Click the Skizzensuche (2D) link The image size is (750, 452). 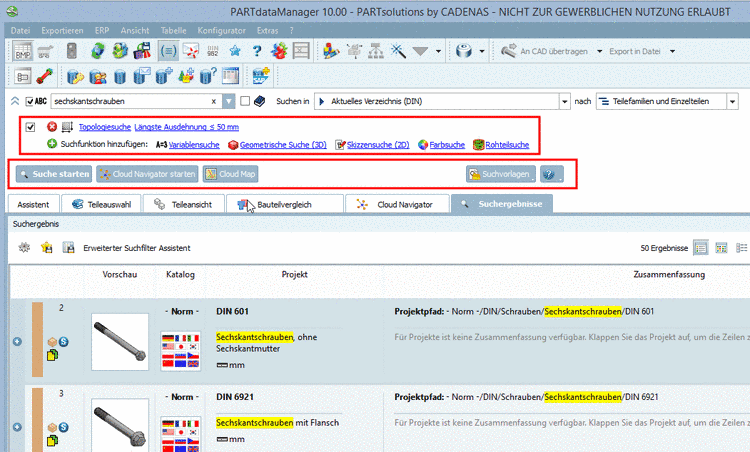378,144
